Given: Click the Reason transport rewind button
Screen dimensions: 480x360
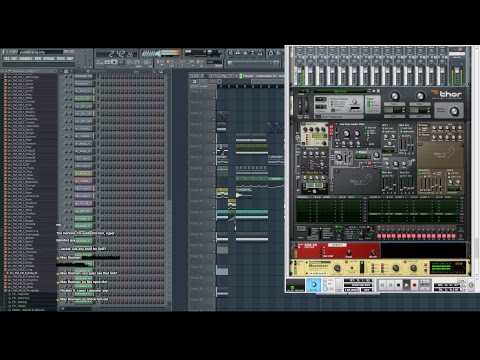Looking at the screenshot, I should 382,285.
